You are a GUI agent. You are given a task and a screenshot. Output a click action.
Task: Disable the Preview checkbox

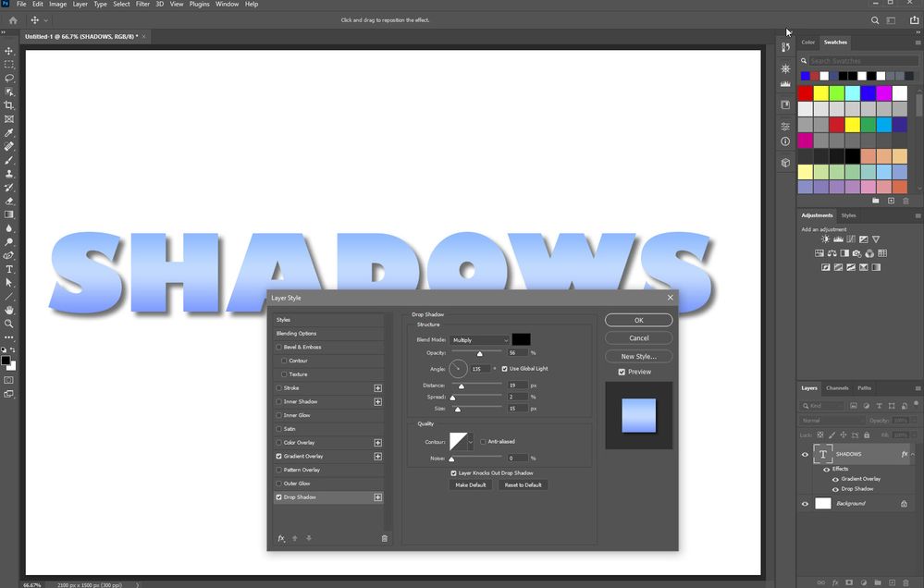[622, 371]
